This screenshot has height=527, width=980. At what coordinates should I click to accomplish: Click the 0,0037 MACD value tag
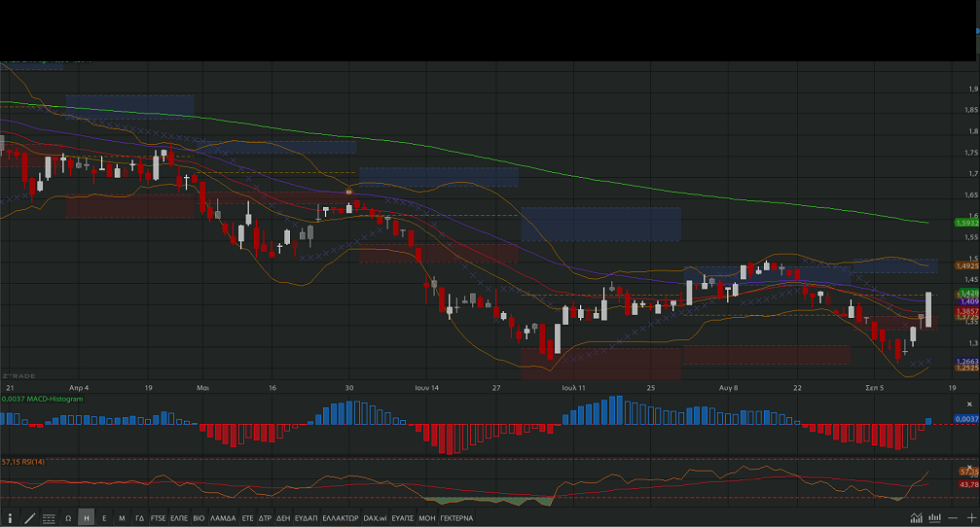click(x=967, y=419)
